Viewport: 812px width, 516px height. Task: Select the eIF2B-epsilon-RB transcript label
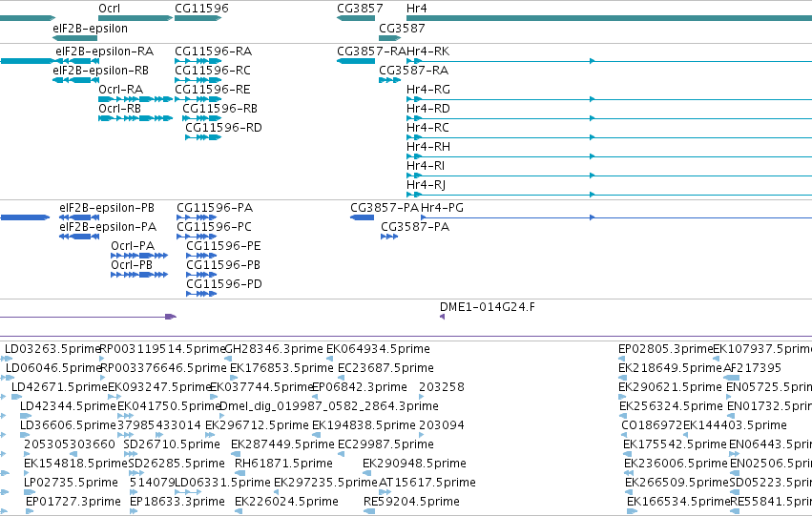[100, 71]
